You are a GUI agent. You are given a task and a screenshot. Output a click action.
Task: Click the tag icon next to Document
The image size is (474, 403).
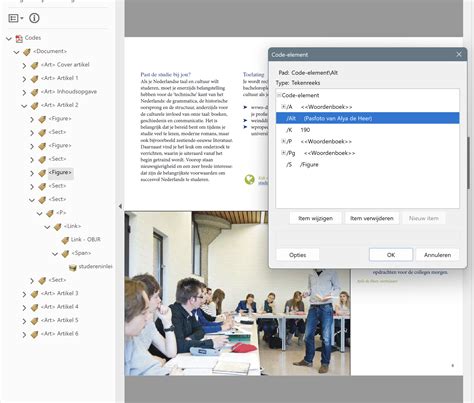point(27,52)
